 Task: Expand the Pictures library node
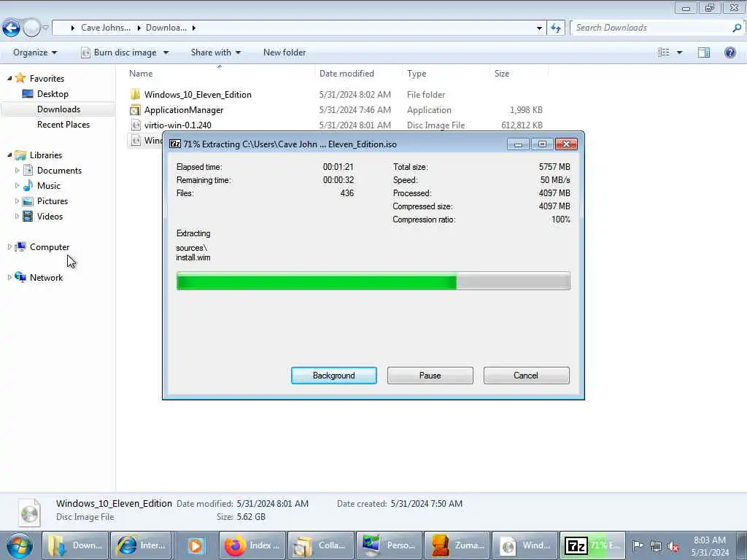click(x=18, y=201)
